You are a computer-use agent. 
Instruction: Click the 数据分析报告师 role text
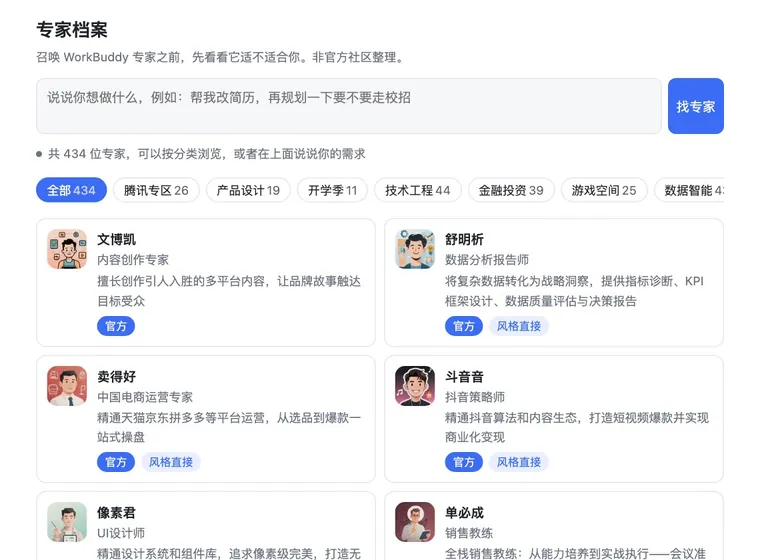click(x=487, y=260)
